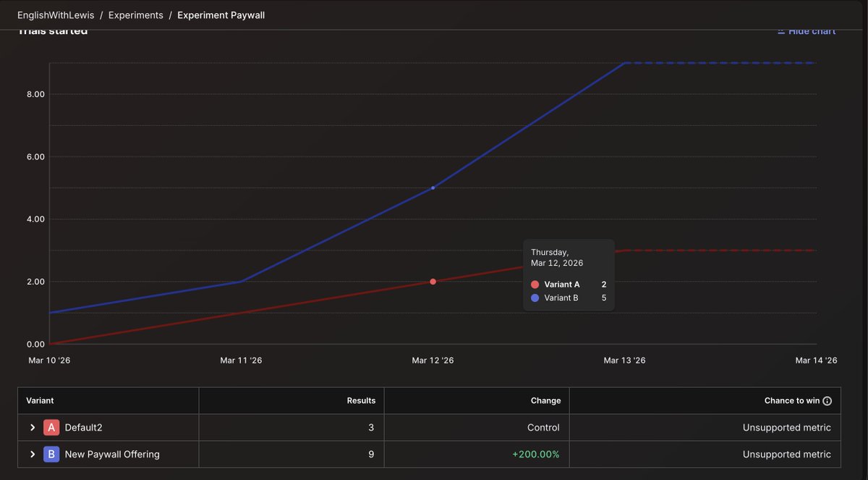Select the New Paywall Offering name

point(112,455)
